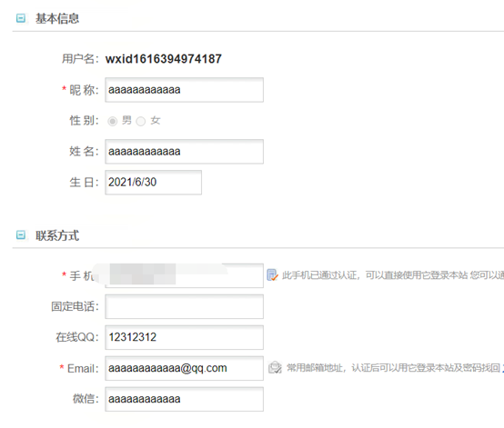
Task: Click the 在线QQ input field
Action: pyautogui.click(x=184, y=337)
